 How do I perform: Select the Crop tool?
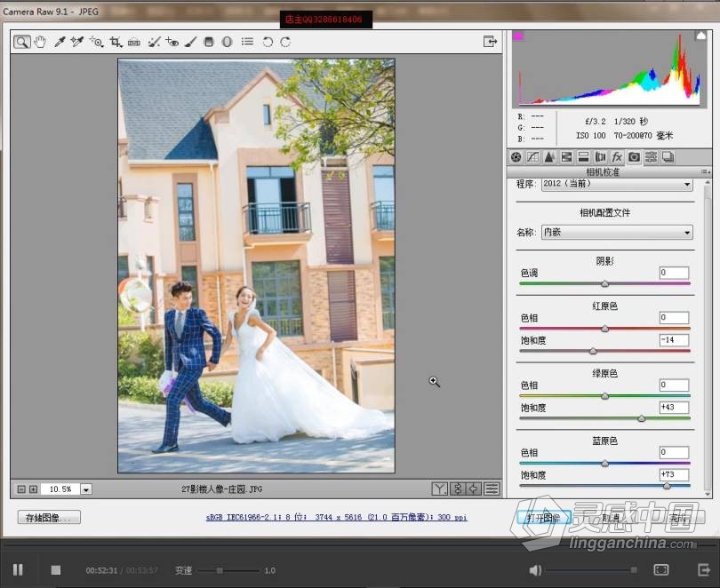(116, 42)
